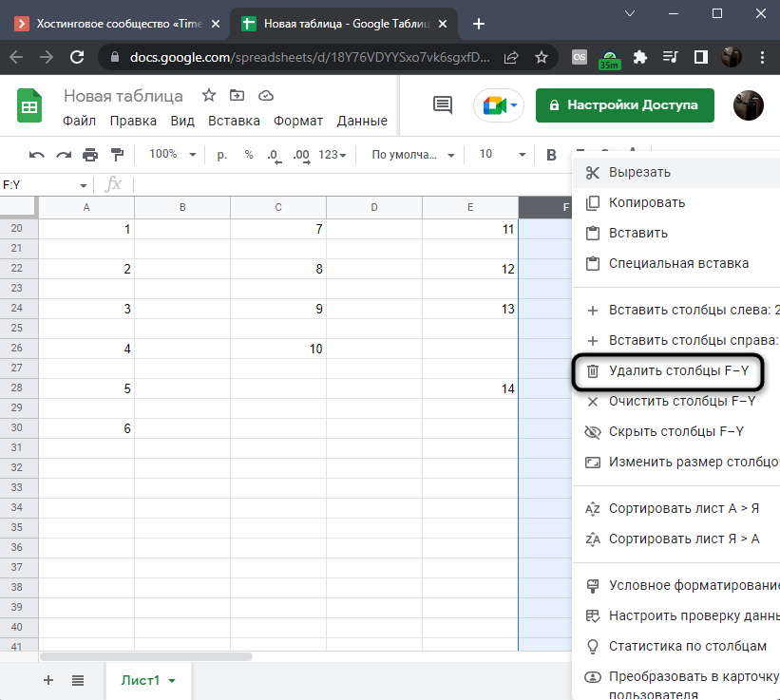
Task: Click the 'Настройки Доступа' share button
Action: click(624, 105)
